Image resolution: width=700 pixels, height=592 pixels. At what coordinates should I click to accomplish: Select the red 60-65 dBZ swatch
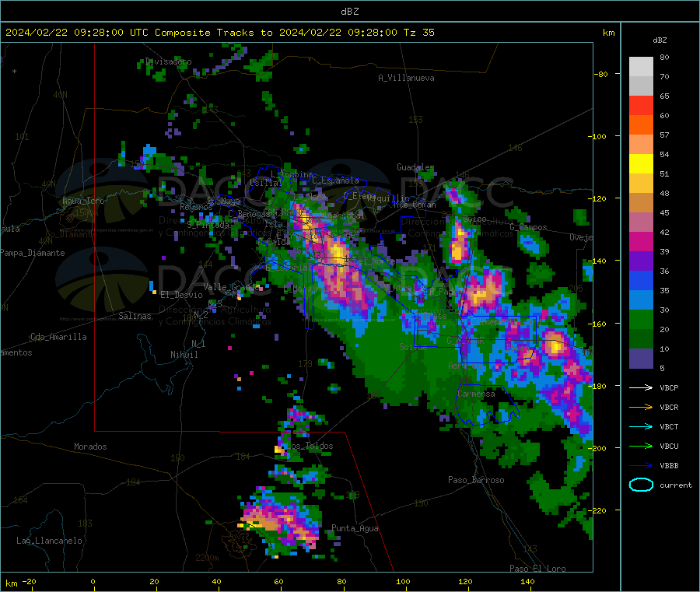pos(641,106)
